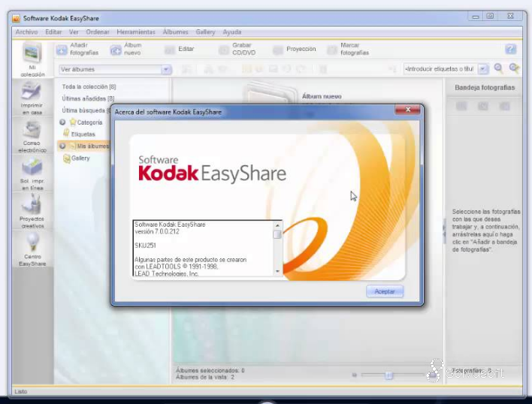The width and height of the screenshot is (532, 404).
Task: Click the second search icon at far right
Action: click(514, 68)
